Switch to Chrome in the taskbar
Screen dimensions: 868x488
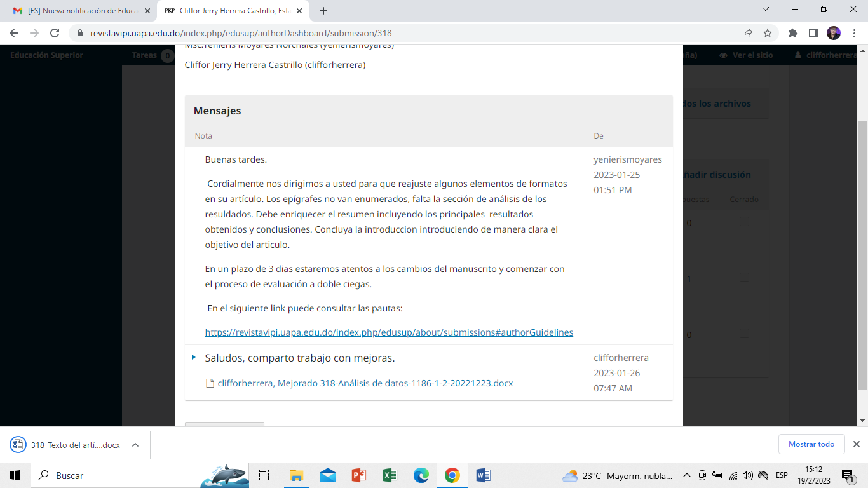tap(452, 475)
